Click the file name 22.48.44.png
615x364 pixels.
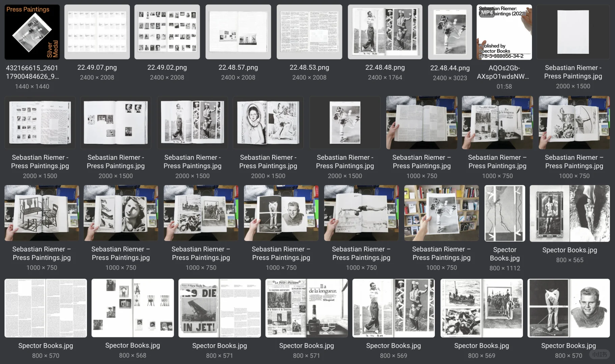[x=450, y=68]
